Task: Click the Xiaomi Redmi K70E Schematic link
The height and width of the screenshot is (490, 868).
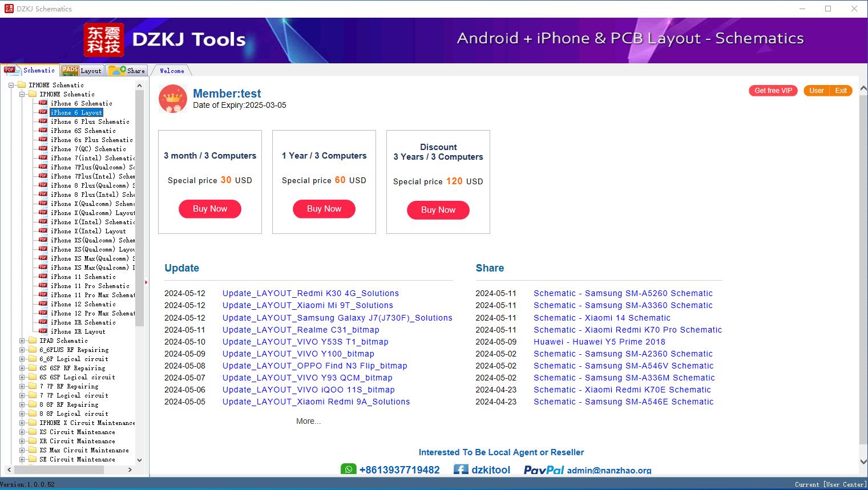Action: point(622,390)
